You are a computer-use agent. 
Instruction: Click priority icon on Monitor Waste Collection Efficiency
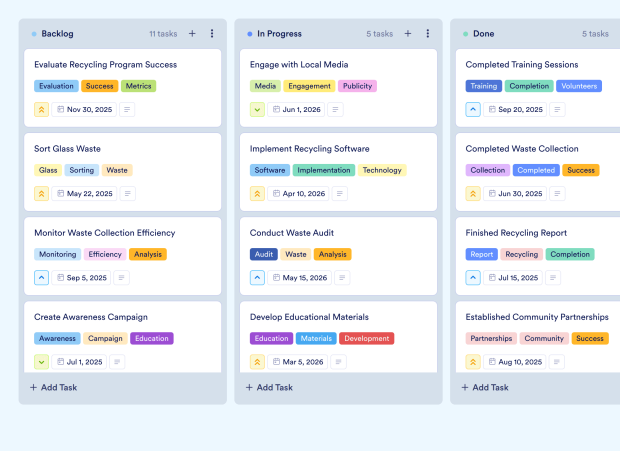point(42,277)
